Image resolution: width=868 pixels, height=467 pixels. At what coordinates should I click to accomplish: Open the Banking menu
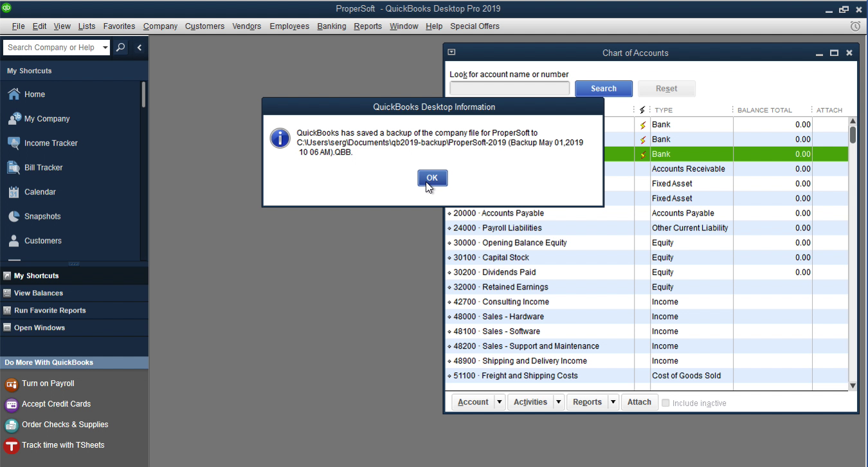332,26
